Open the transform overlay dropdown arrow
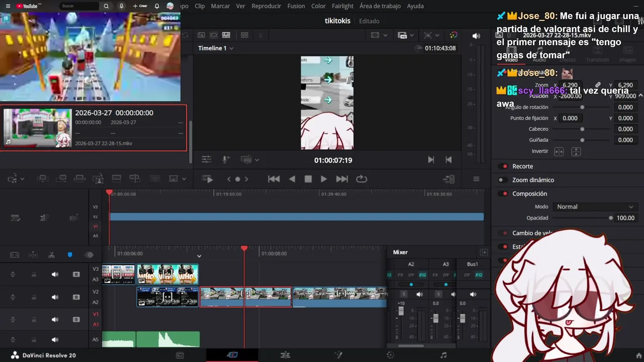This screenshot has height=362, width=644. point(437,35)
